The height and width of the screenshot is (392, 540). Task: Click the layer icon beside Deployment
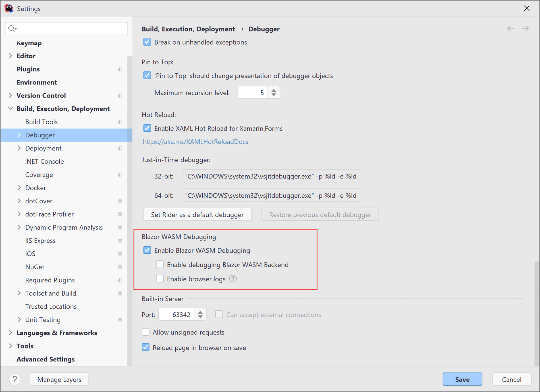coord(120,148)
